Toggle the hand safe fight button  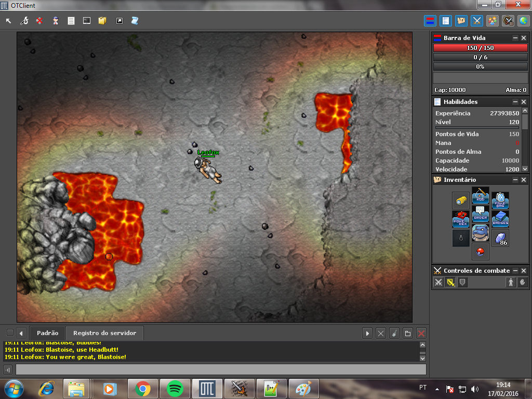pos(523,282)
